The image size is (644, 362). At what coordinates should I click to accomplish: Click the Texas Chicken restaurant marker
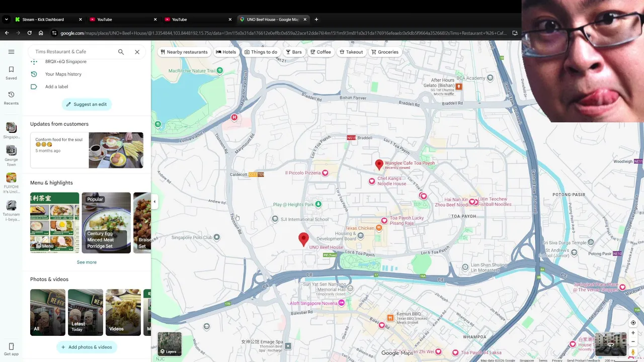coord(379,228)
